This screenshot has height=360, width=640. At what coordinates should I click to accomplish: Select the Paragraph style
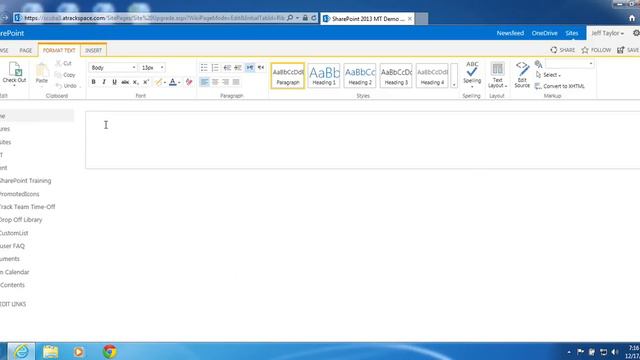[x=288, y=76]
